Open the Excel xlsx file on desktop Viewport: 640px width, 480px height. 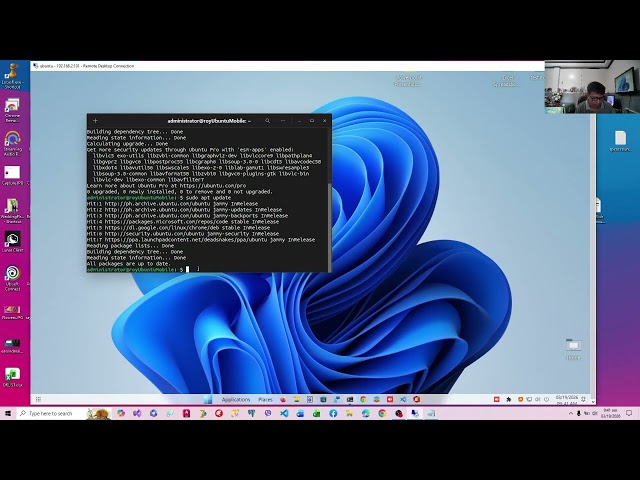12,377
